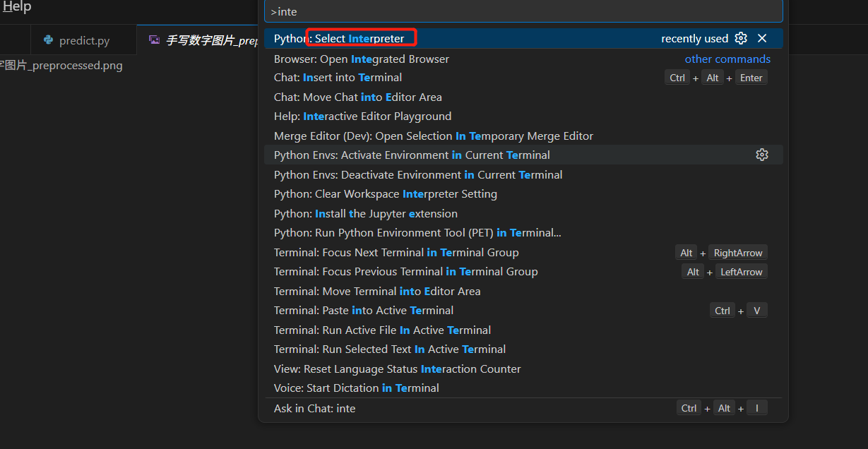Choose Chat: Insert into Terminal

[x=523, y=78]
